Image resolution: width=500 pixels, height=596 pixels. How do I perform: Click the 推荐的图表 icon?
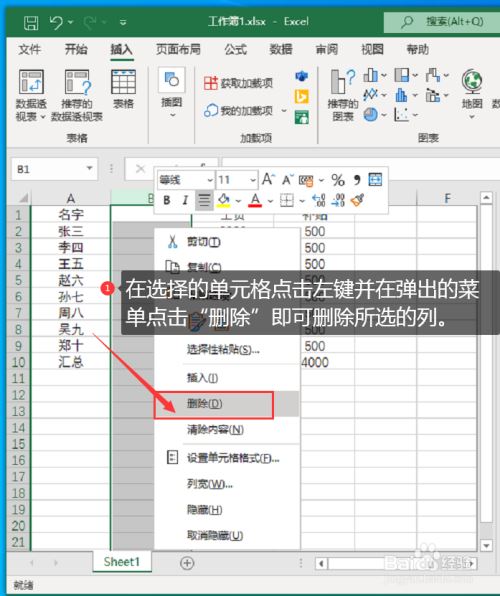[x=343, y=81]
